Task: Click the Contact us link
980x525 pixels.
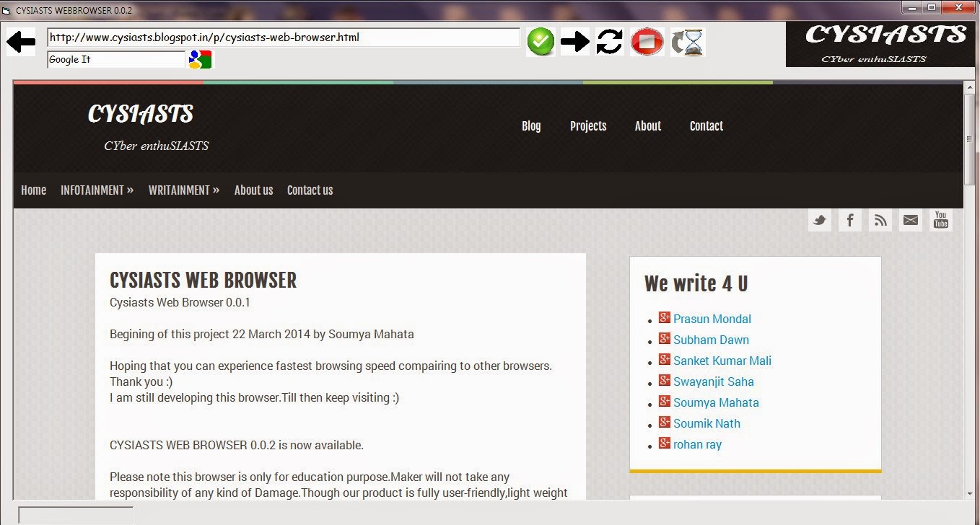Action: (x=310, y=190)
